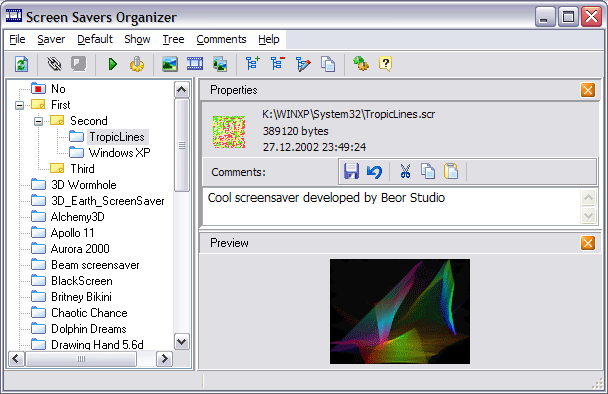Click the broken chain link toolbar icon
Viewport: 608px width, 394px height.
tap(54, 64)
